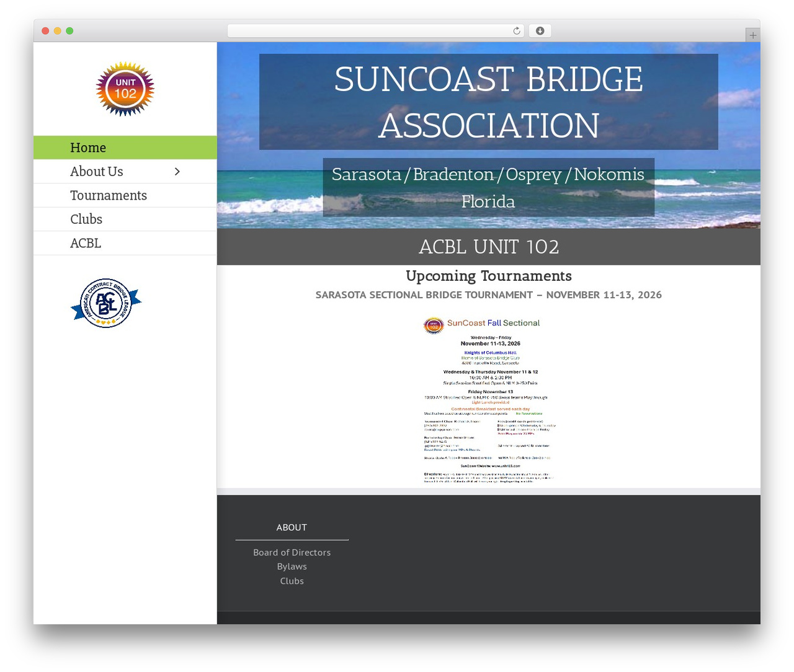Open the About Us menu entry
Viewport: 794px width, 672px height.
[97, 172]
